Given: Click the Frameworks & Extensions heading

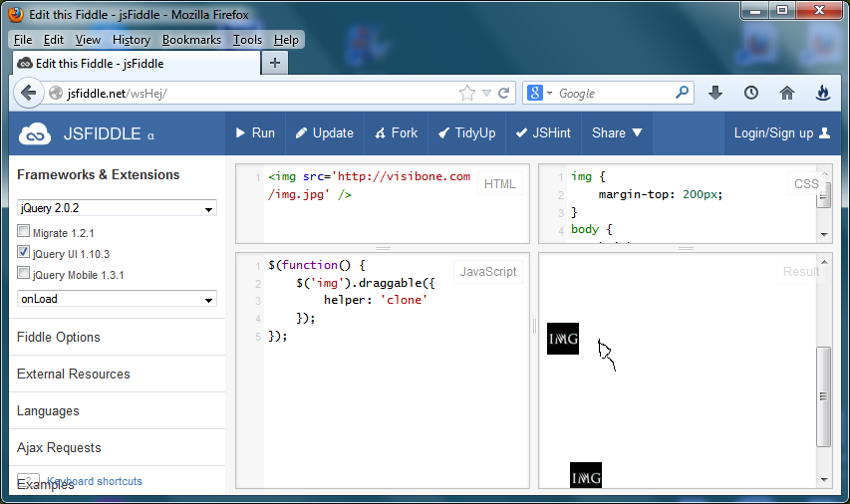Looking at the screenshot, I should 98,174.
